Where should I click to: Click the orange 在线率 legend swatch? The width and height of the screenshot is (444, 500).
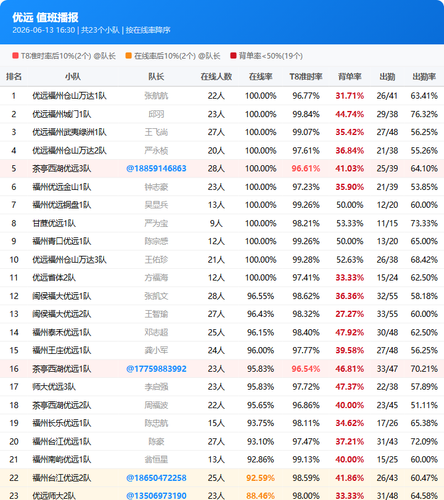point(129,56)
